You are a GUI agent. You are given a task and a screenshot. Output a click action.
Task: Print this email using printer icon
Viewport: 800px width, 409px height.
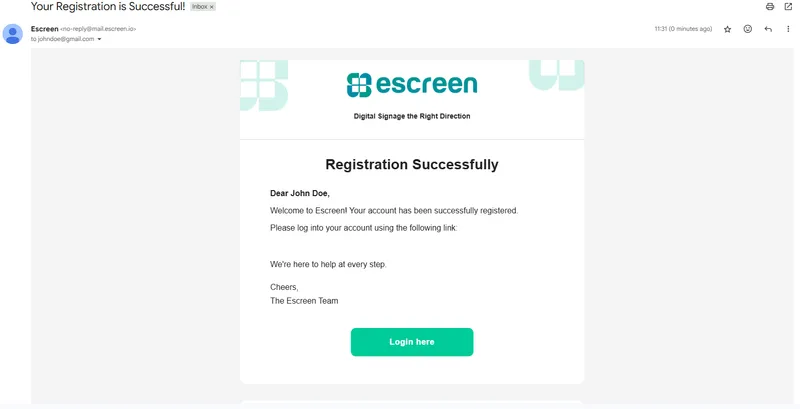point(770,7)
